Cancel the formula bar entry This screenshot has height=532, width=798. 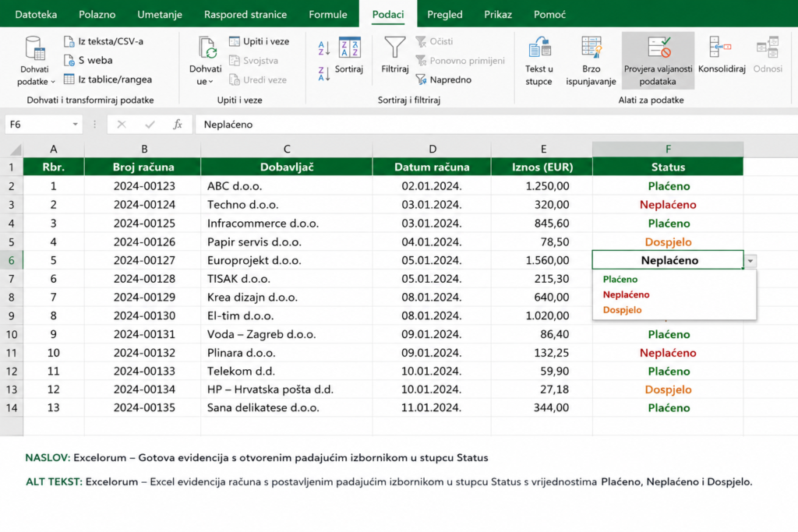click(x=121, y=124)
